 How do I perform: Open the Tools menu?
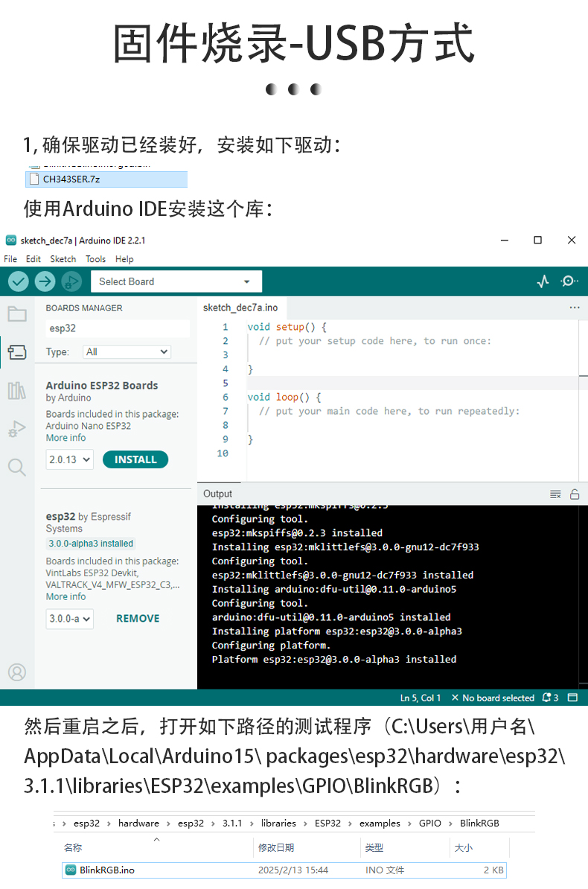(95, 259)
